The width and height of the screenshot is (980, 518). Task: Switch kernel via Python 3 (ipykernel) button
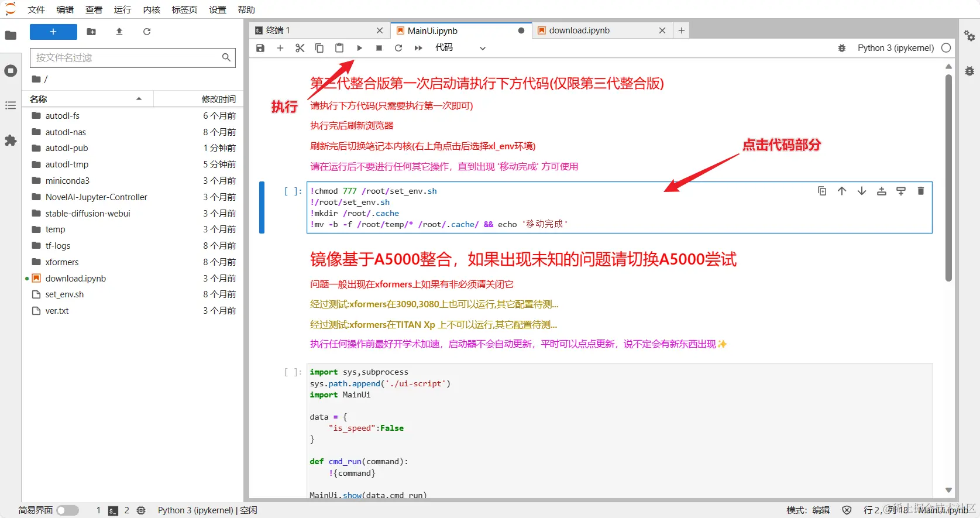pos(896,48)
